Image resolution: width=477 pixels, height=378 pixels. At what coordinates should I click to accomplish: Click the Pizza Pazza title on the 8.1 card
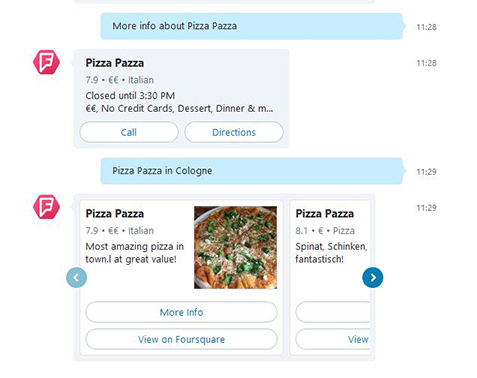point(325,214)
